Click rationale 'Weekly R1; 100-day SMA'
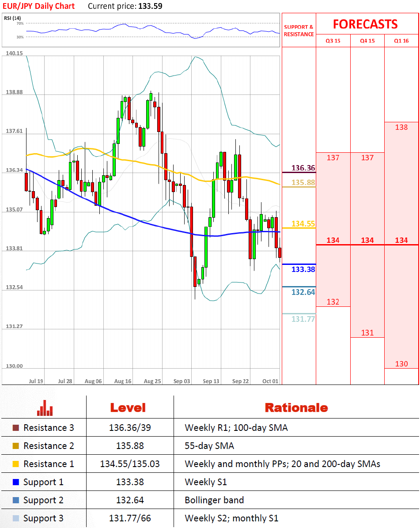This screenshot has height=528, width=420. point(236,428)
